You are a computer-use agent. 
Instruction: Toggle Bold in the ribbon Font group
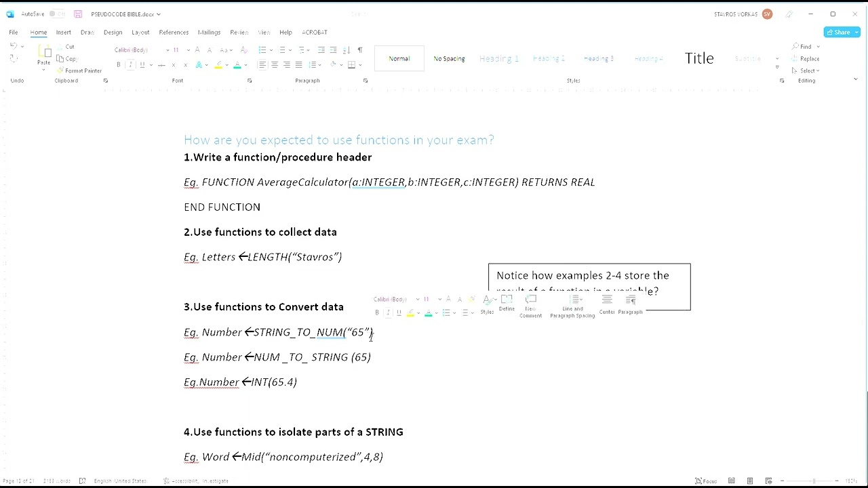click(119, 65)
